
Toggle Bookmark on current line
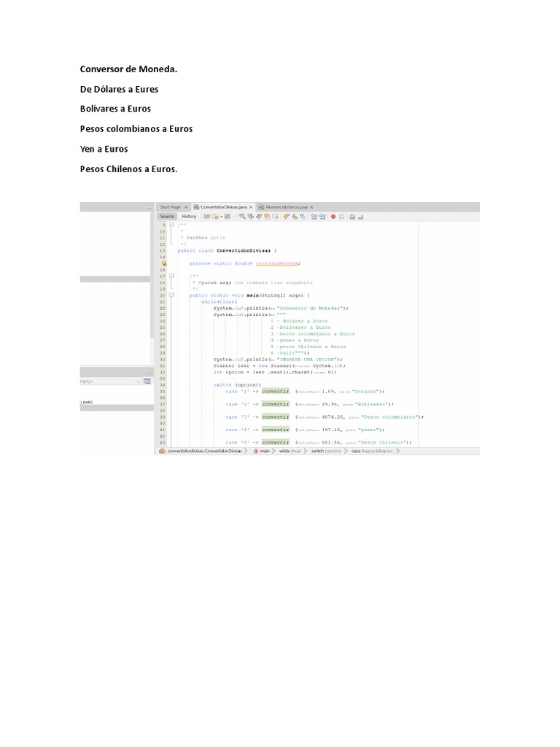(303, 216)
